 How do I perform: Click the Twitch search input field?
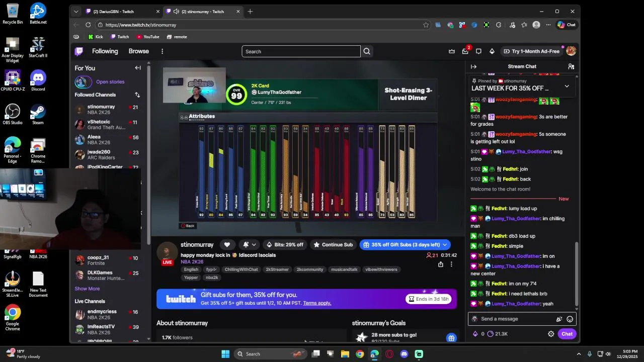pyautogui.click(x=301, y=51)
